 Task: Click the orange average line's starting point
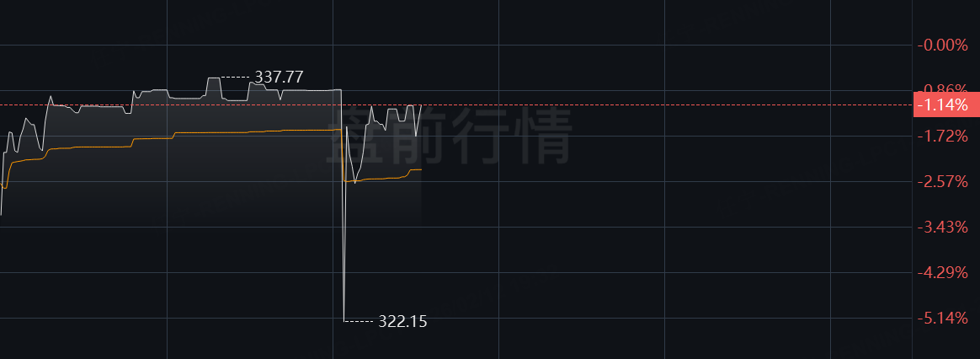[x=1, y=186]
